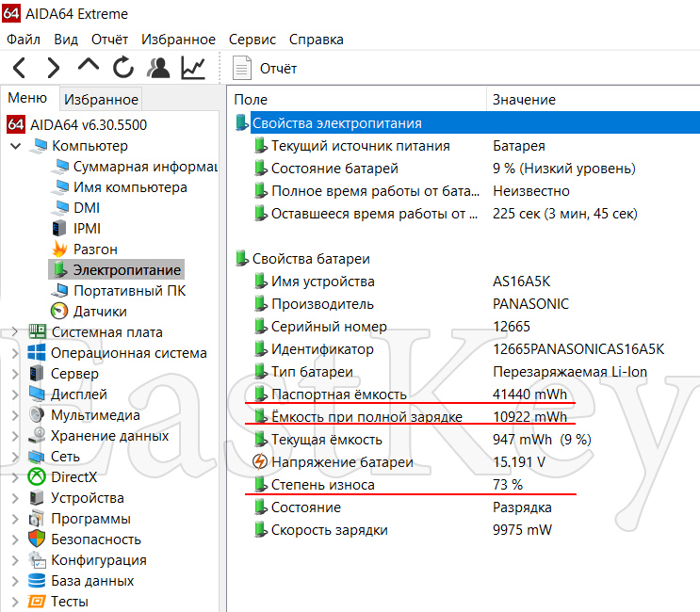The width and height of the screenshot is (700, 612).
Task: Select the Текущий источник питания row
Action: click(464, 146)
